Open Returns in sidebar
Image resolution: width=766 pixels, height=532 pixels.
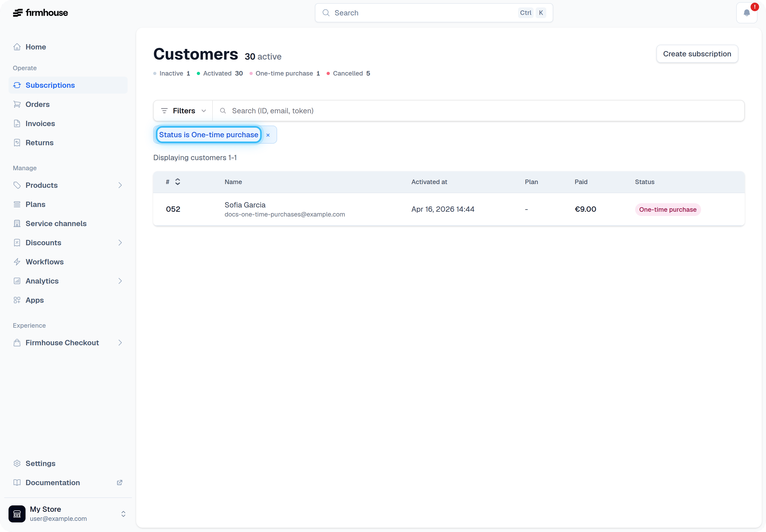click(x=68, y=143)
